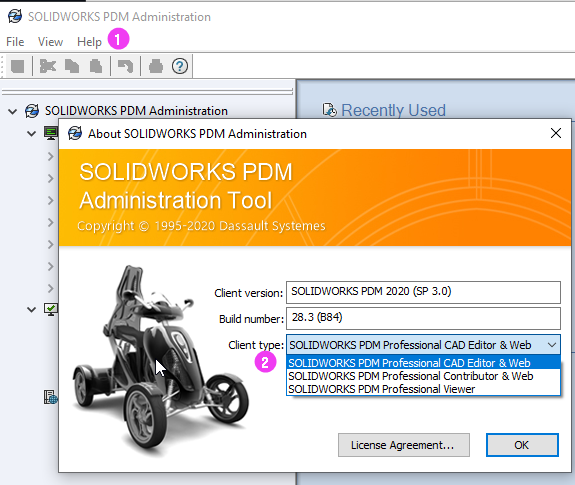The height and width of the screenshot is (485, 575).
Task: Collapse the SOLIDWORKS PDM Administration root node
Action: coord(13,111)
